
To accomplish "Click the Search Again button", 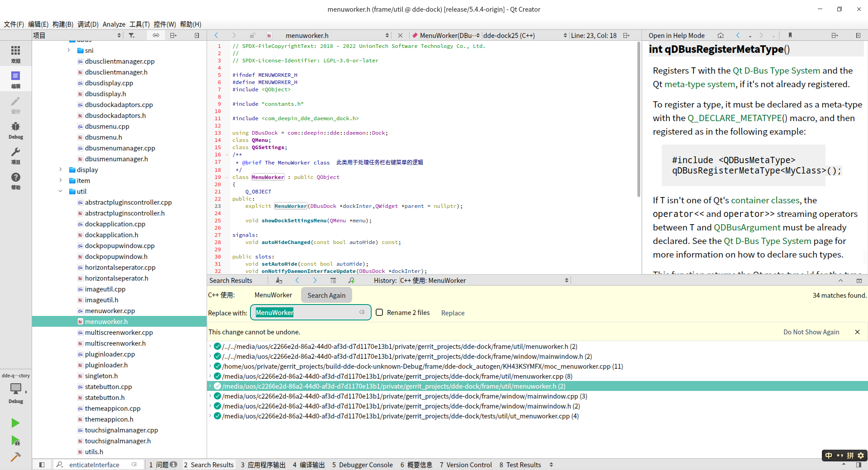I will [326, 296].
